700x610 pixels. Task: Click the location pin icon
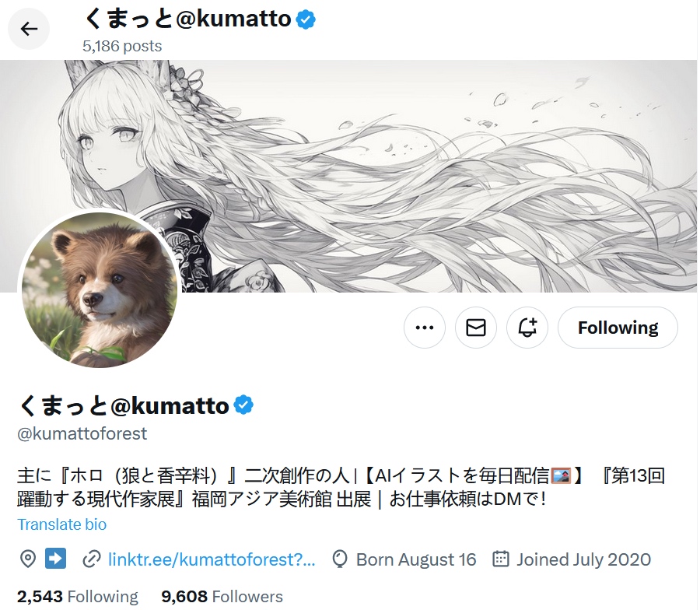28,559
